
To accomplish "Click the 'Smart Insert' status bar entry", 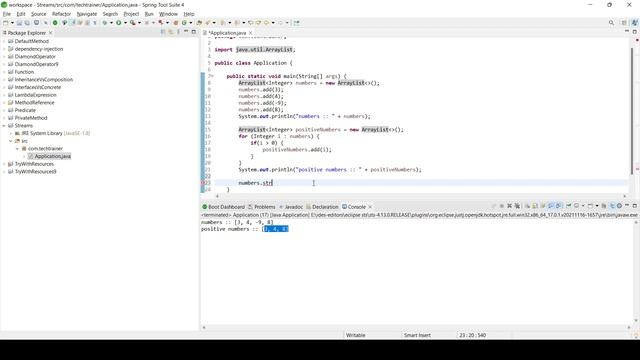I will [x=417, y=335].
